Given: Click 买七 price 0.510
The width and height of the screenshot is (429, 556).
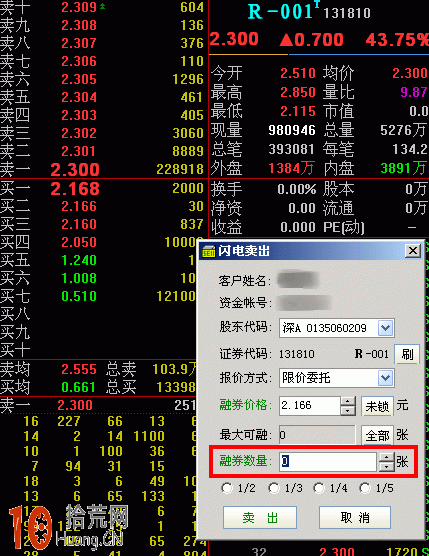Looking at the screenshot, I should click(x=79, y=296).
